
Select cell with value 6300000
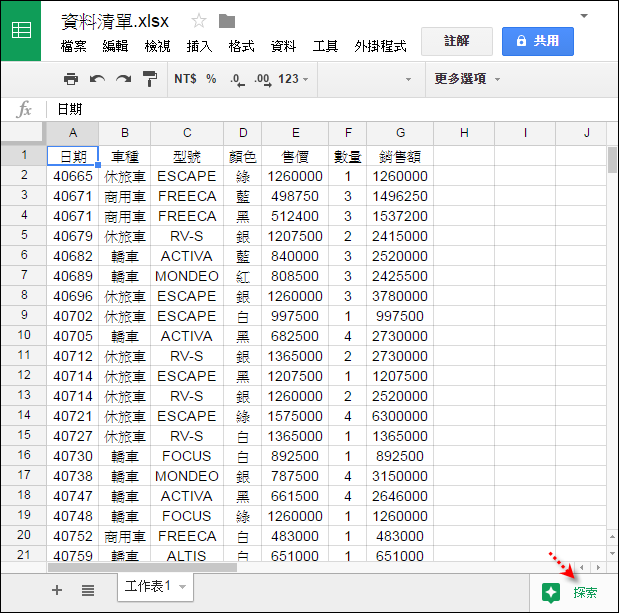(x=400, y=416)
